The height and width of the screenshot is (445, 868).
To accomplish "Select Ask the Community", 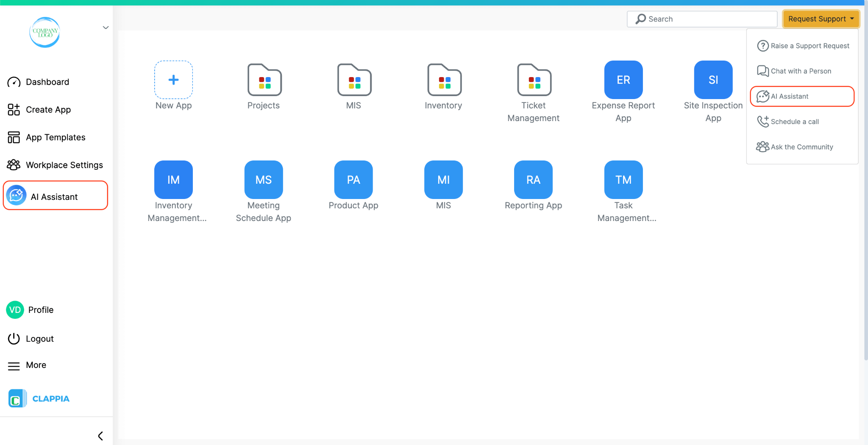I will click(794, 146).
